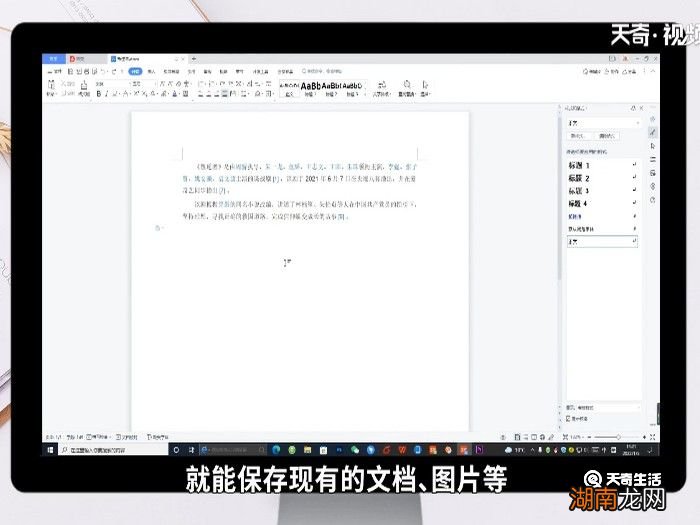Apply the 标题 1 style from pane list
The height and width of the screenshot is (525, 700).
(602, 165)
